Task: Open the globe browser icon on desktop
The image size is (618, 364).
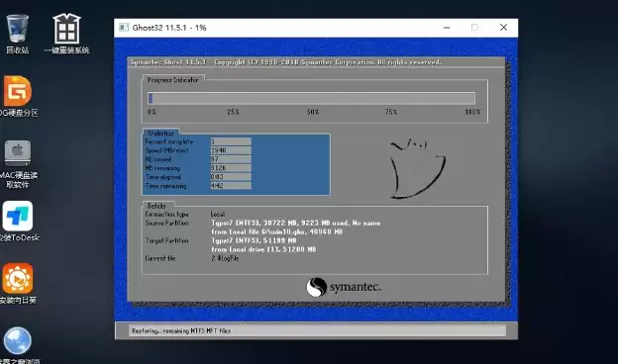Action: [x=18, y=341]
